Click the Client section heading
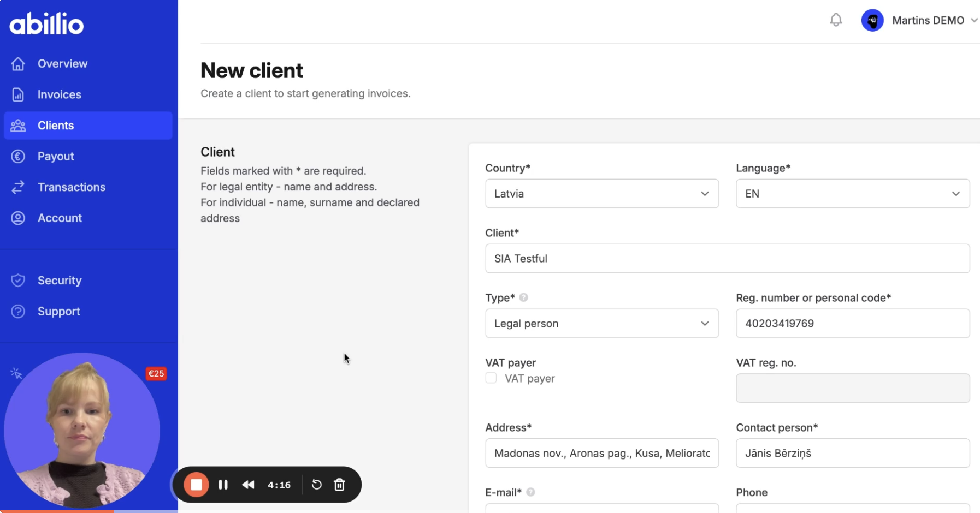Screen dimensions: 980x513 217,152
